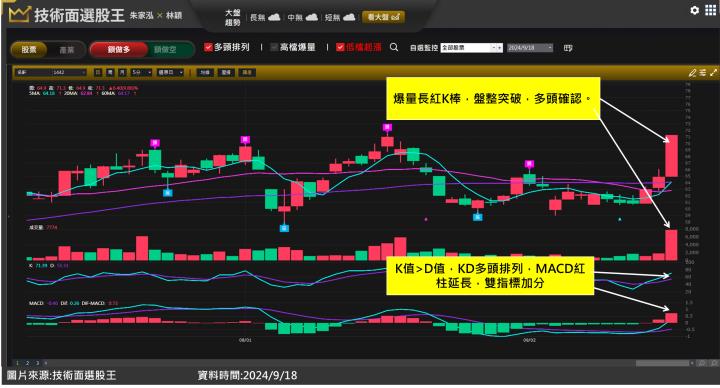Click the bottom zoom-out icon beside scrollbar
Screen dimensions: 720x388
tap(702, 363)
